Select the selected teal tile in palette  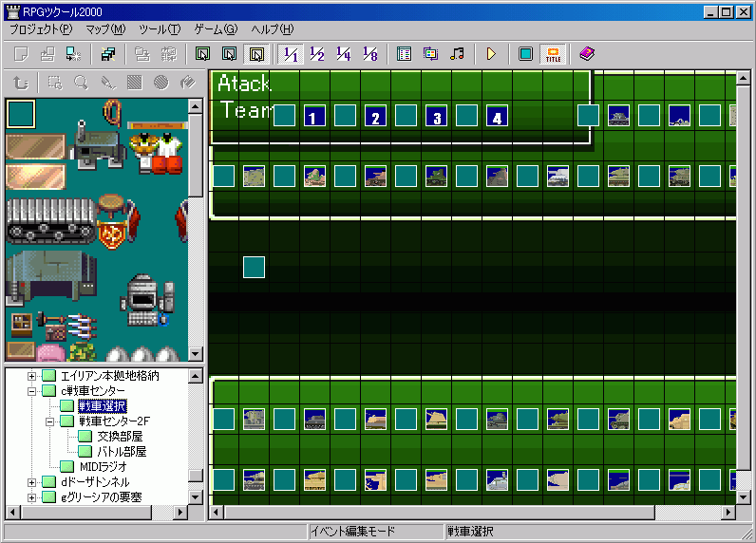(x=21, y=114)
